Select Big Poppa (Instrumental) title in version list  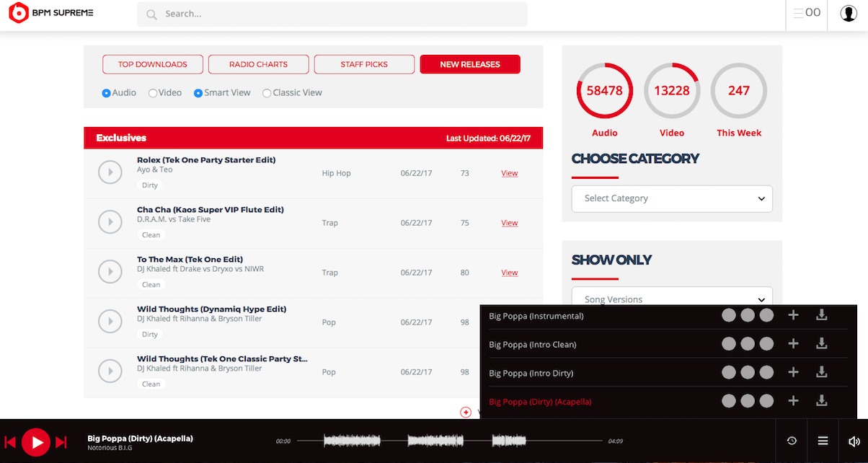pyautogui.click(x=536, y=316)
